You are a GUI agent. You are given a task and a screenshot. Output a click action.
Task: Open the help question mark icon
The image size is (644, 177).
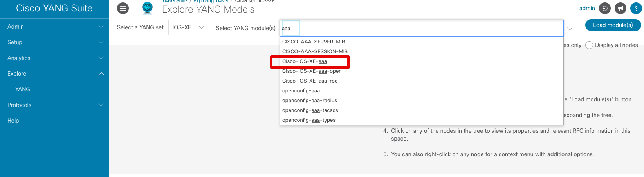(x=636, y=8)
